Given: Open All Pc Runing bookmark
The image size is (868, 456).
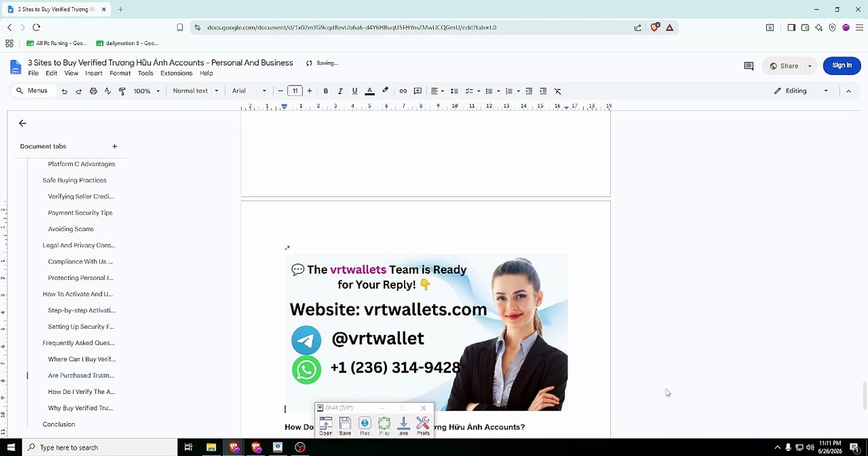Looking at the screenshot, I should click(x=57, y=43).
